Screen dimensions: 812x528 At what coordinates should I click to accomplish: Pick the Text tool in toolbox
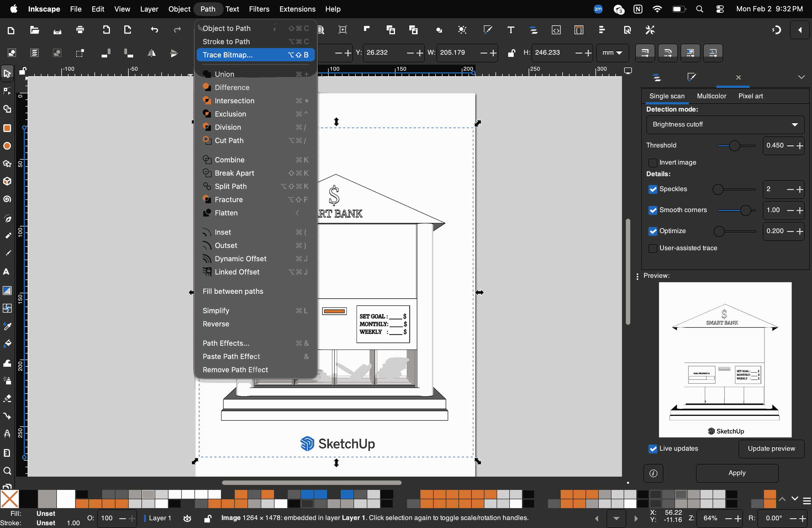(6, 271)
